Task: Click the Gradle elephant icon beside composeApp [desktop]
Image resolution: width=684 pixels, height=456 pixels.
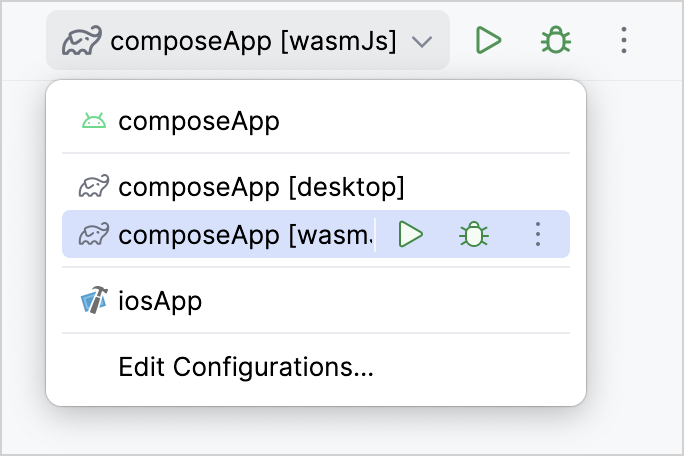Action: 94,186
